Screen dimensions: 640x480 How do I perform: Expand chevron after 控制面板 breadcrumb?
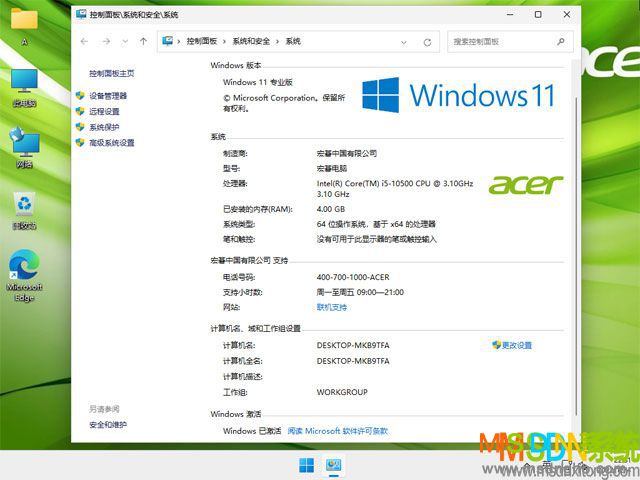coord(224,42)
